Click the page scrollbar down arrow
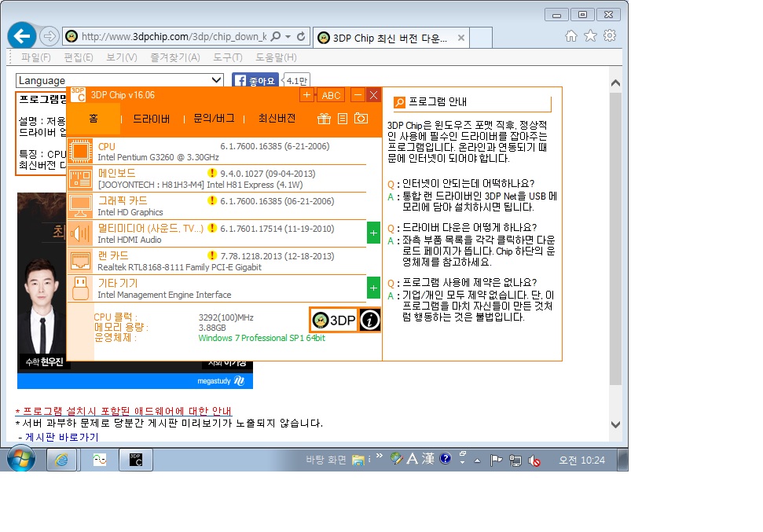The image size is (763, 532). point(615,424)
